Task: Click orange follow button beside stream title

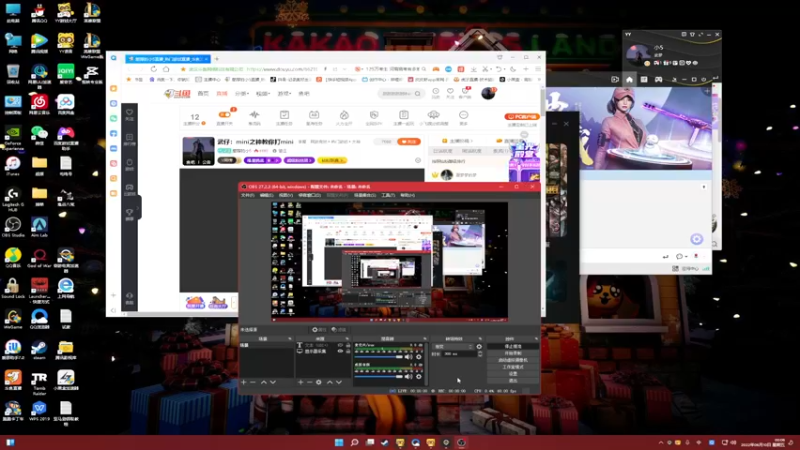Action: coord(409,141)
